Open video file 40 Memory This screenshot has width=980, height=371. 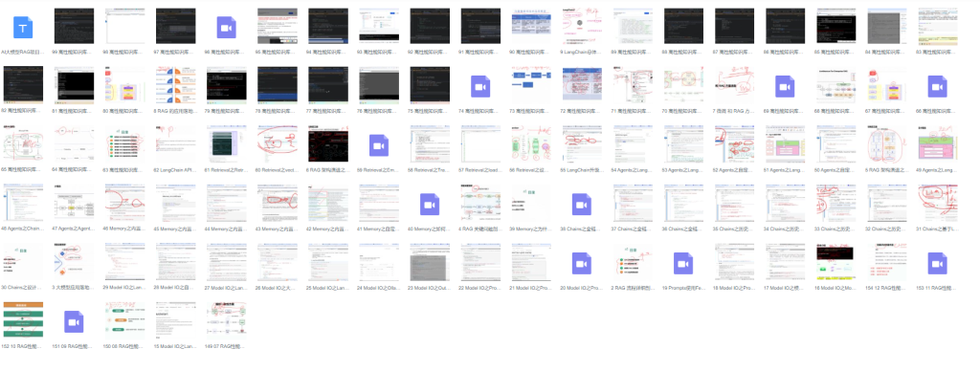(x=430, y=205)
